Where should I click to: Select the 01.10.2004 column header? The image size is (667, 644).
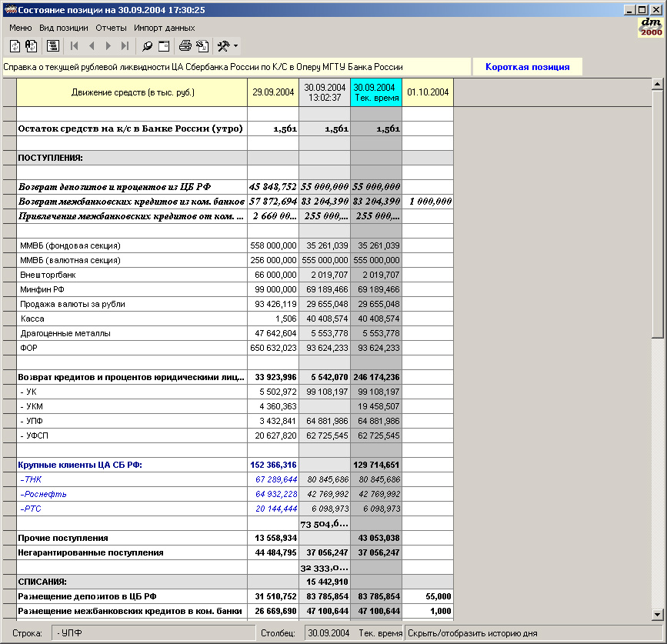(428, 92)
